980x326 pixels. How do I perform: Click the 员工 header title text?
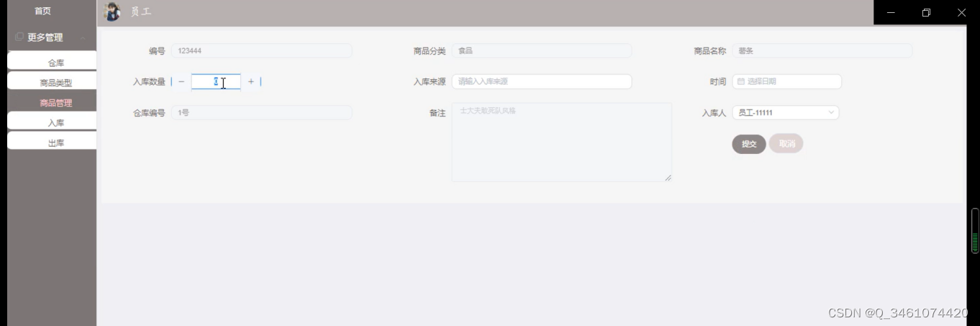coord(141,12)
